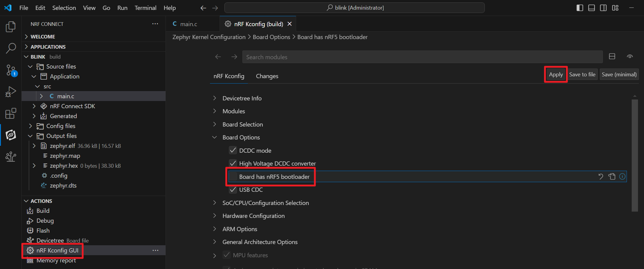644x269 pixels.
Task: Click the Save to file button
Action: (582, 75)
